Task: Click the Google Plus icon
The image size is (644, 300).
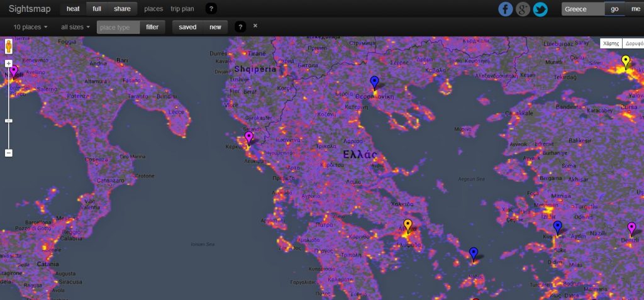Action: pyautogui.click(x=523, y=9)
